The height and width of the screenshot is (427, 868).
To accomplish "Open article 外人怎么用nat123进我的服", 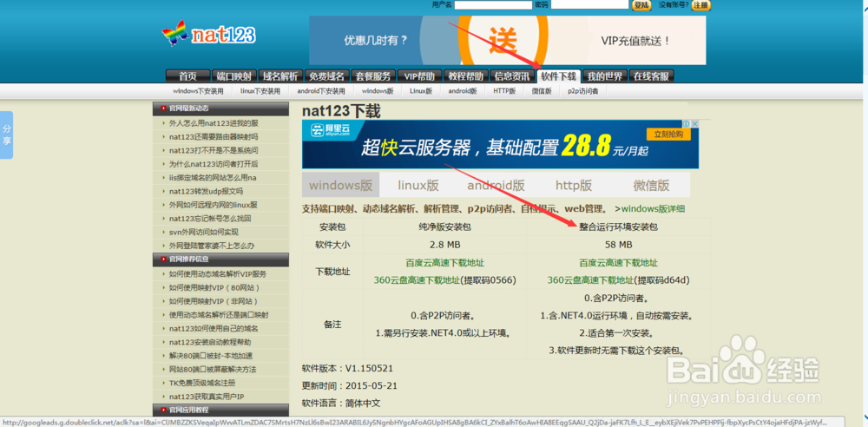I will pyautogui.click(x=214, y=123).
